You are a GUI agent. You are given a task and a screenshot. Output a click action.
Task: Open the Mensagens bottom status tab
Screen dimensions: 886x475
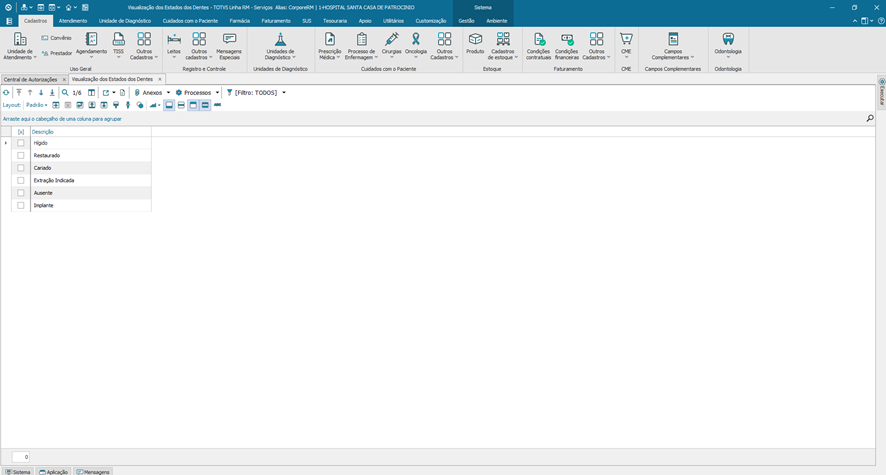point(93,472)
